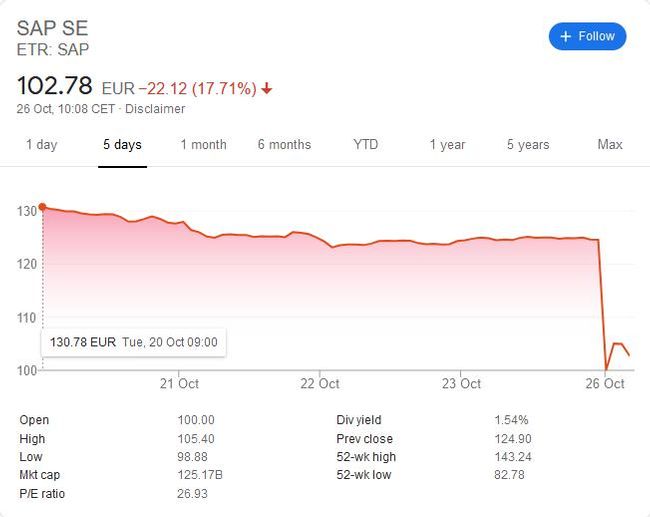650x517 pixels.
Task: Click the red down arrow icon
Action: point(267,88)
